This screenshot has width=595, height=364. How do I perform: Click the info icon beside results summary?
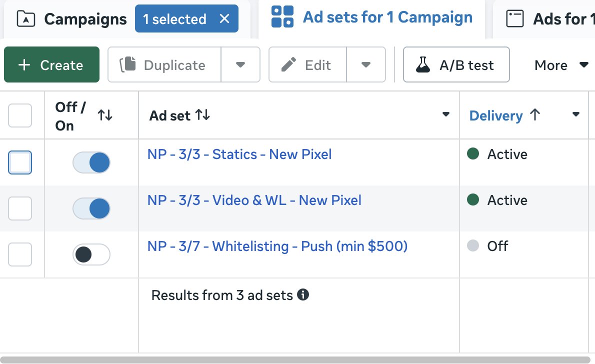pyautogui.click(x=302, y=295)
